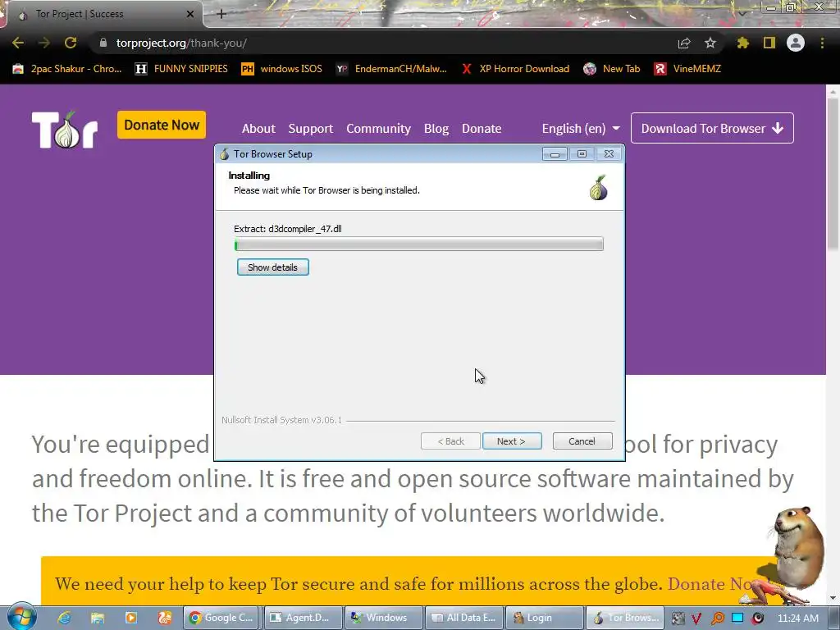This screenshot has height=630, width=840.
Task: Reload the Tor Project page
Action: [71, 43]
